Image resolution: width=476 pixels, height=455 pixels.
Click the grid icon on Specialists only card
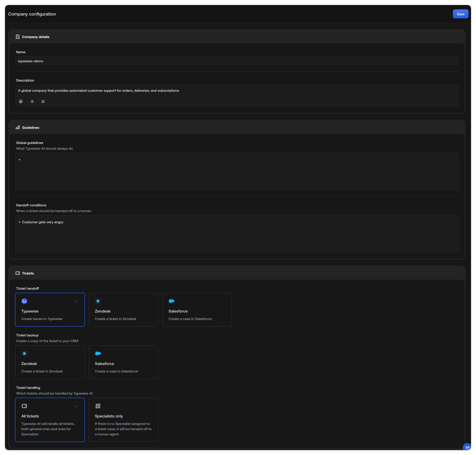pyautogui.click(x=98, y=406)
